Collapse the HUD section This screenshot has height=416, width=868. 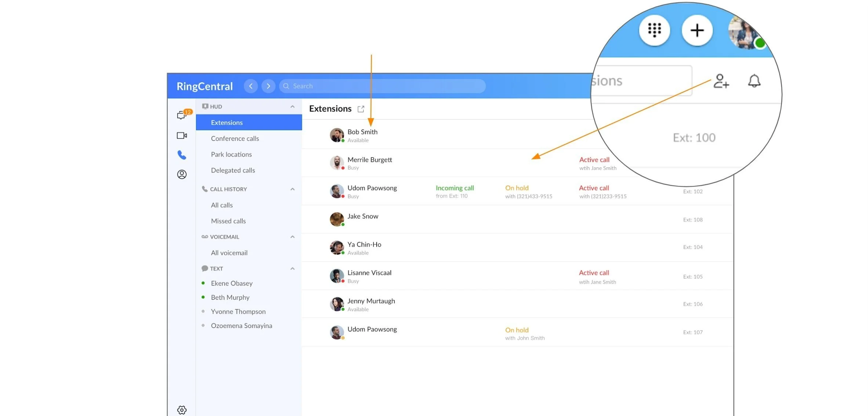pos(292,107)
